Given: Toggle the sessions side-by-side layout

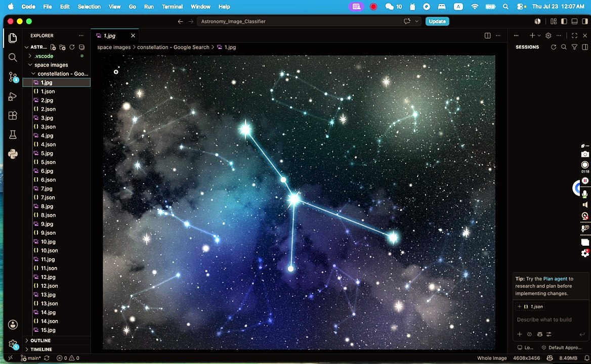Looking at the screenshot, I should (585, 47).
